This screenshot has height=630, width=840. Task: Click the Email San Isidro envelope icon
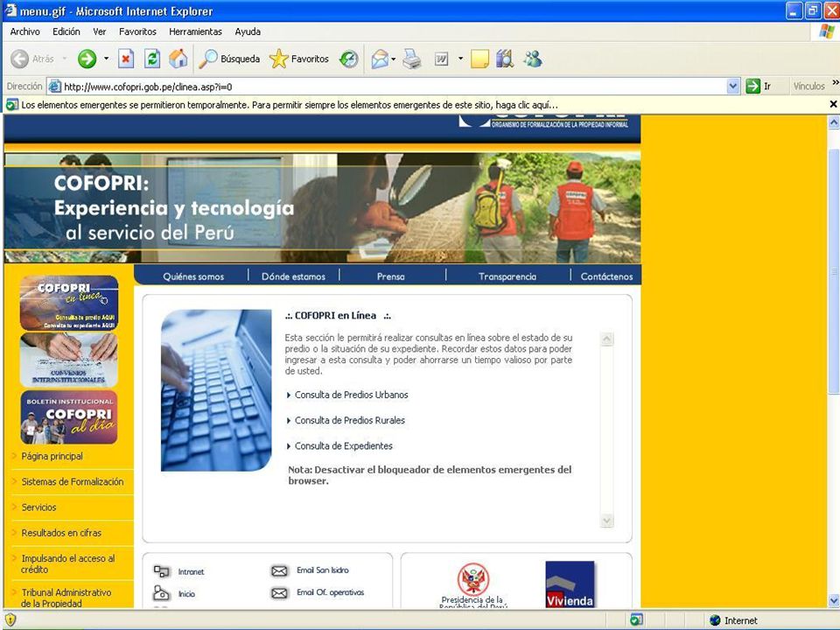(279, 571)
